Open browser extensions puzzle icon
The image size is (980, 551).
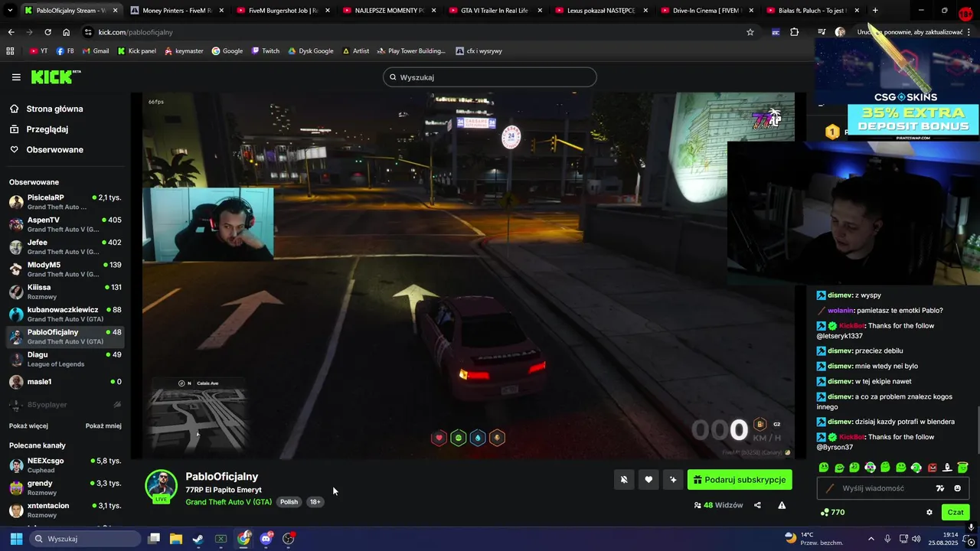coord(794,32)
